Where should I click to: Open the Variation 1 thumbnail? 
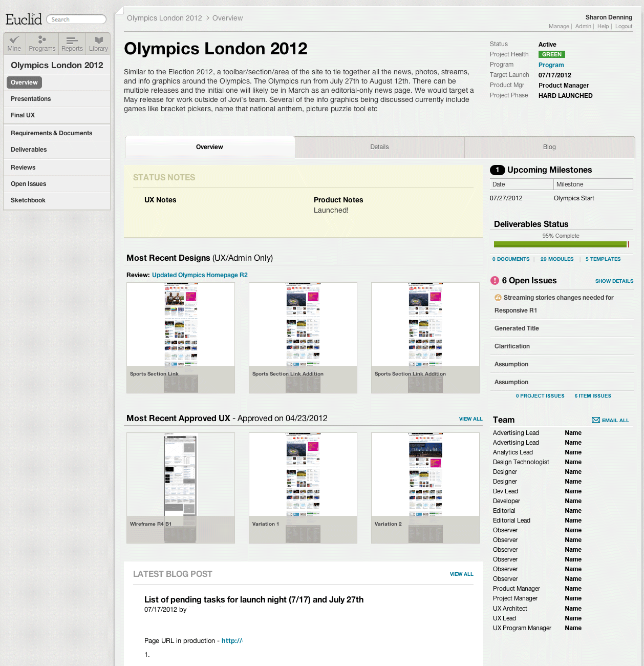pyautogui.click(x=303, y=488)
